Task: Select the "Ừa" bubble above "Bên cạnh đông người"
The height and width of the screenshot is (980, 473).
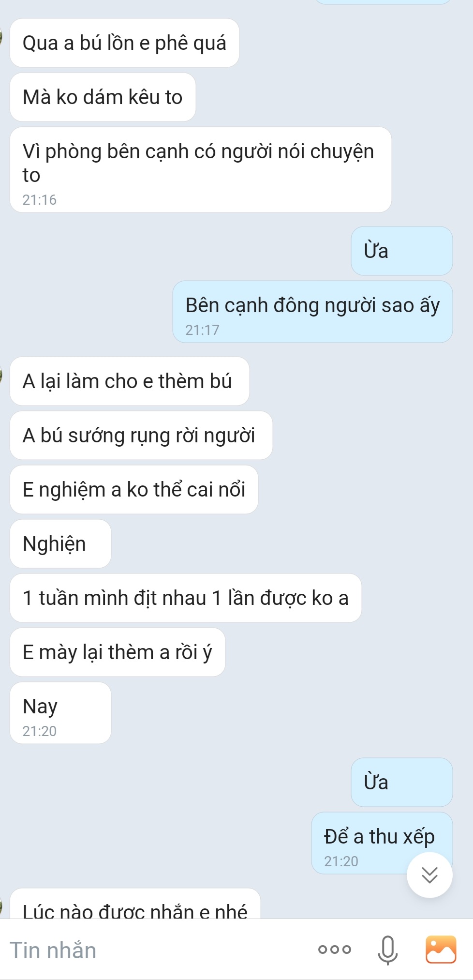Action: pos(402,251)
